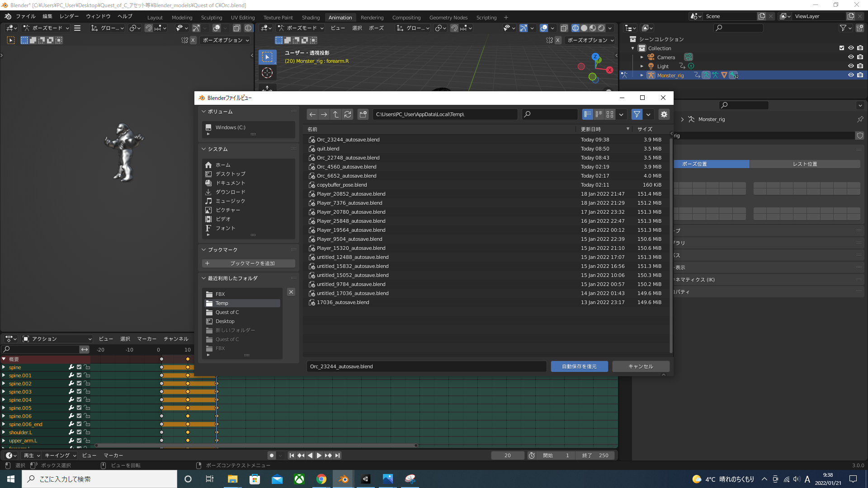Switch file view to thumbnail display
This screenshot has width=868, height=488.
[x=610, y=114]
